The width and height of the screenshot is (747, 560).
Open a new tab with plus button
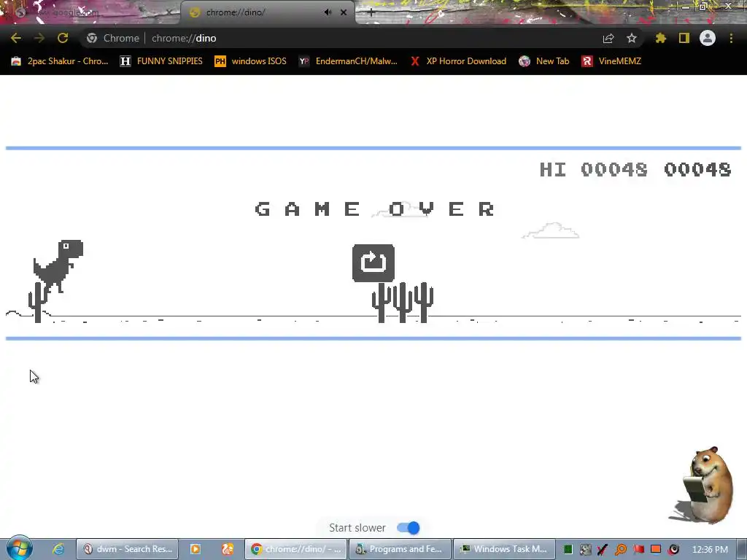371,13
